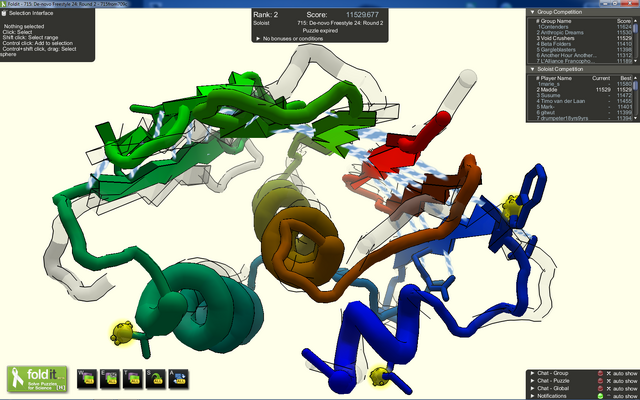
Task: Select soloist row 'Susume'
Action: click(x=584, y=96)
